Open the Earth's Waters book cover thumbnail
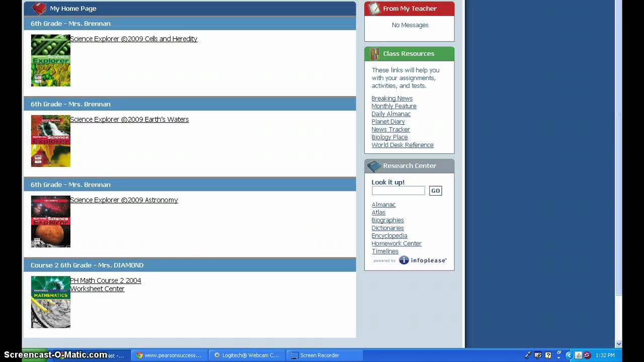 (51, 141)
